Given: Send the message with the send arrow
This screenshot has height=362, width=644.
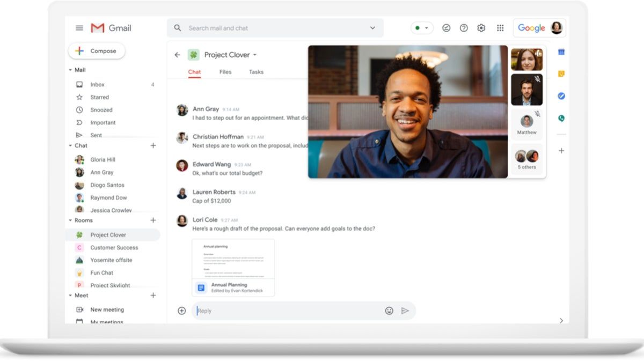Looking at the screenshot, I should click(406, 311).
